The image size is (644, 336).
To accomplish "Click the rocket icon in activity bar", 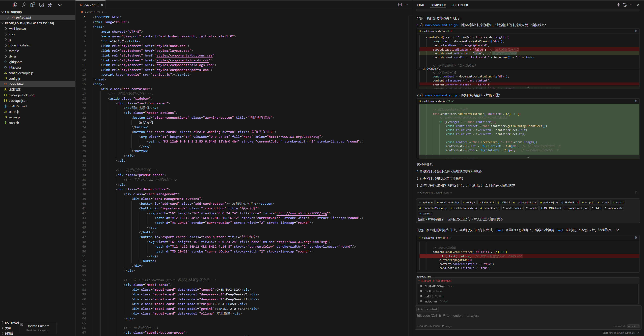I will pyautogui.click(x=50, y=5).
